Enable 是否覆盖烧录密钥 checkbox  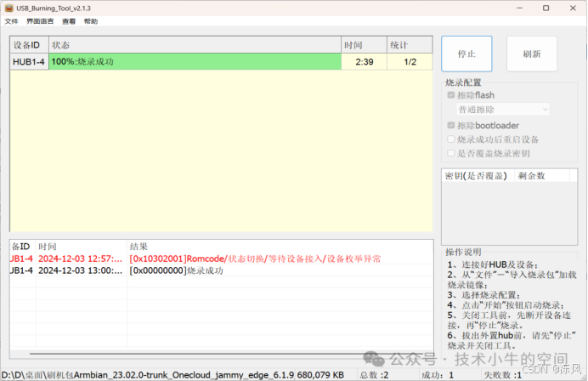coord(451,153)
